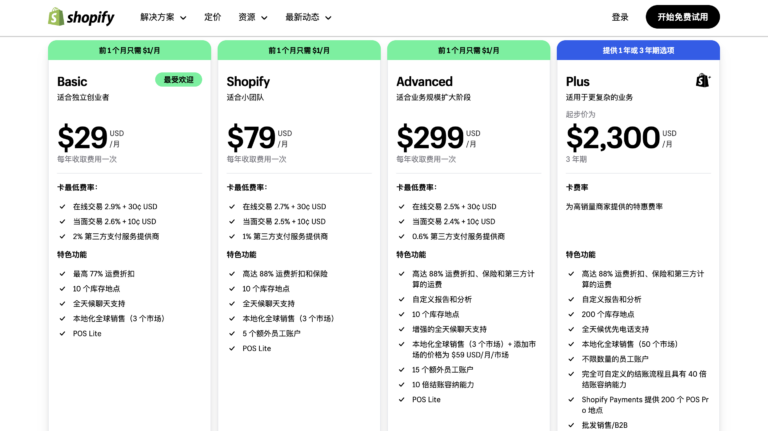This screenshot has height=431, width=768.
Task: Click the $299 price
Action: tap(430, 138)
